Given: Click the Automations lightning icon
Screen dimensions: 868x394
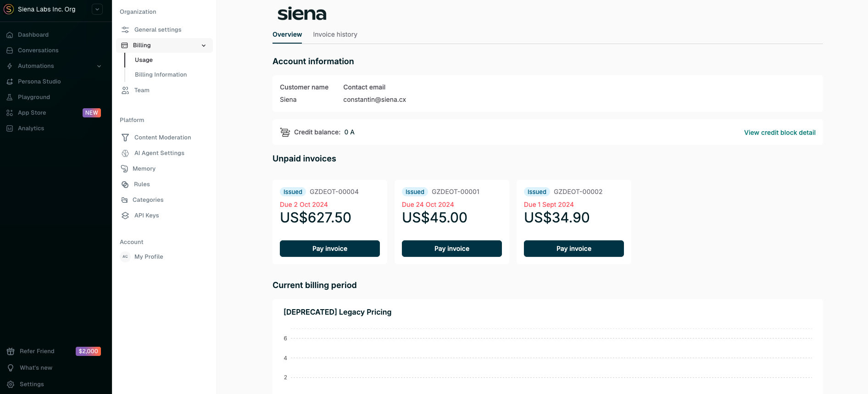Looking at the screenshot, I should [x=10, y=66].
